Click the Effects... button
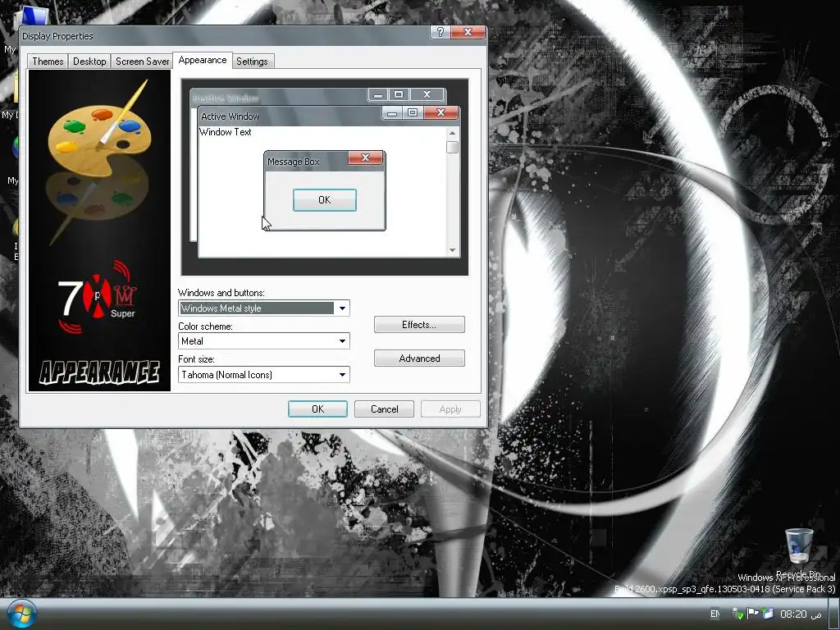Screen dimensions: 840x630 pyautogui.click(x=419, y=325)
